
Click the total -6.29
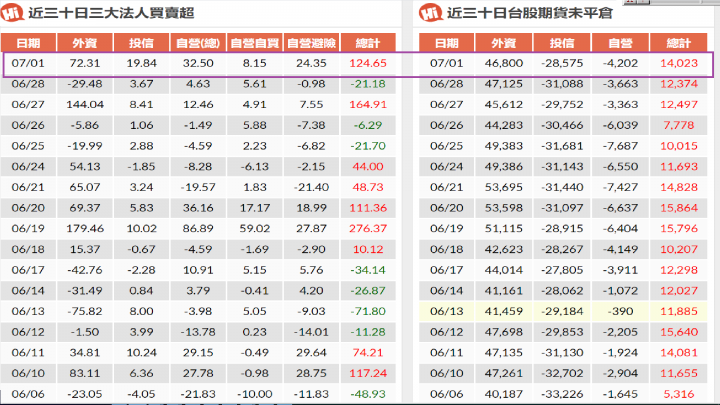pos(368,125)
